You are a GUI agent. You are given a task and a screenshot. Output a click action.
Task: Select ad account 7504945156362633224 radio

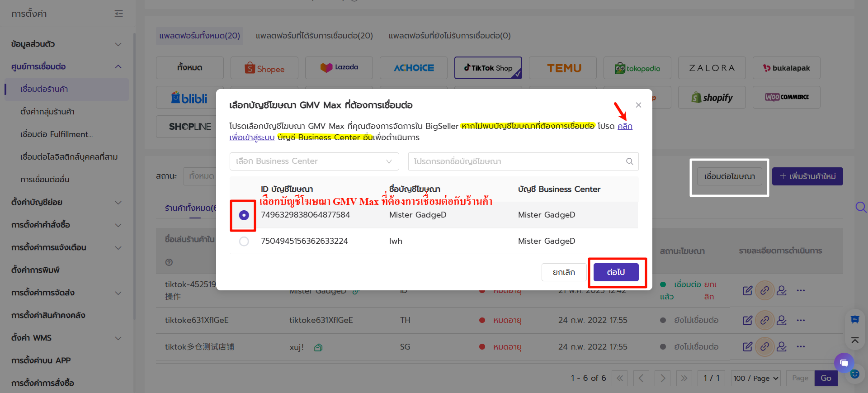[x=244, y=241]
